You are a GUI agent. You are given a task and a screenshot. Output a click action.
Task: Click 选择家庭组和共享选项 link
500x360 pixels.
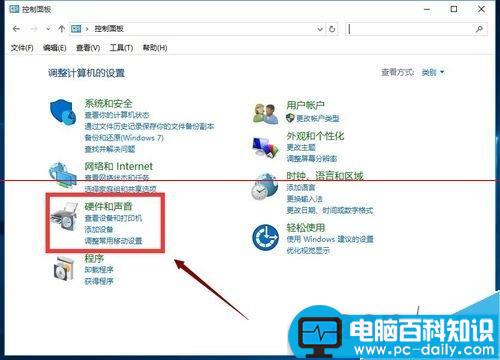point(120,189)
